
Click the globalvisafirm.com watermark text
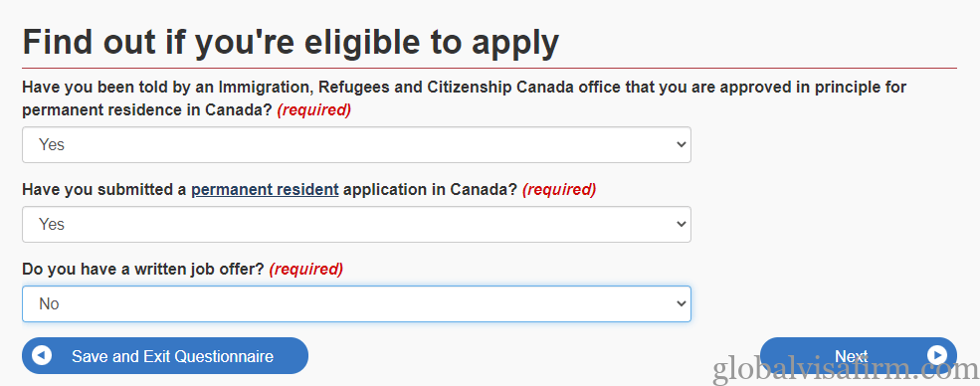pyautogui.click(x=847, y=370)
